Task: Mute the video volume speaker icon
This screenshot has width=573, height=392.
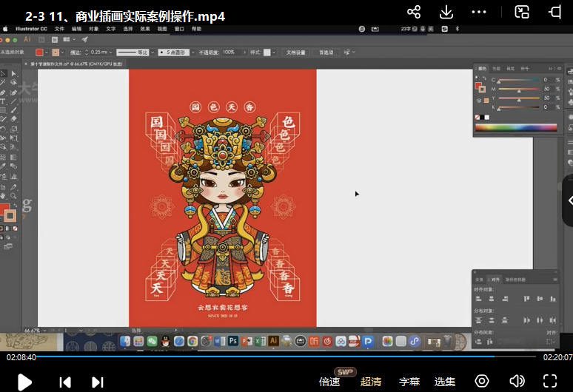Action: pos(517,381)
